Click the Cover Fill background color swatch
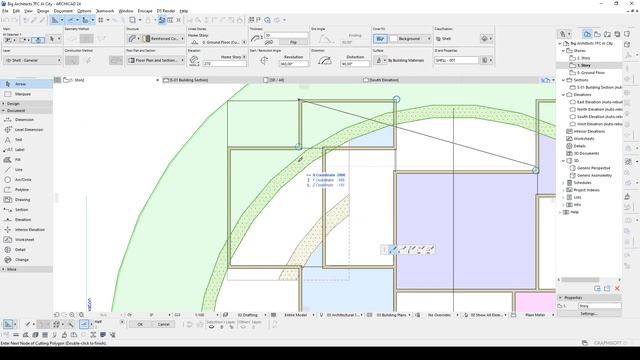The width and height of the screenshot is (640, 360). pyautogui.click(x=393, y=38)
